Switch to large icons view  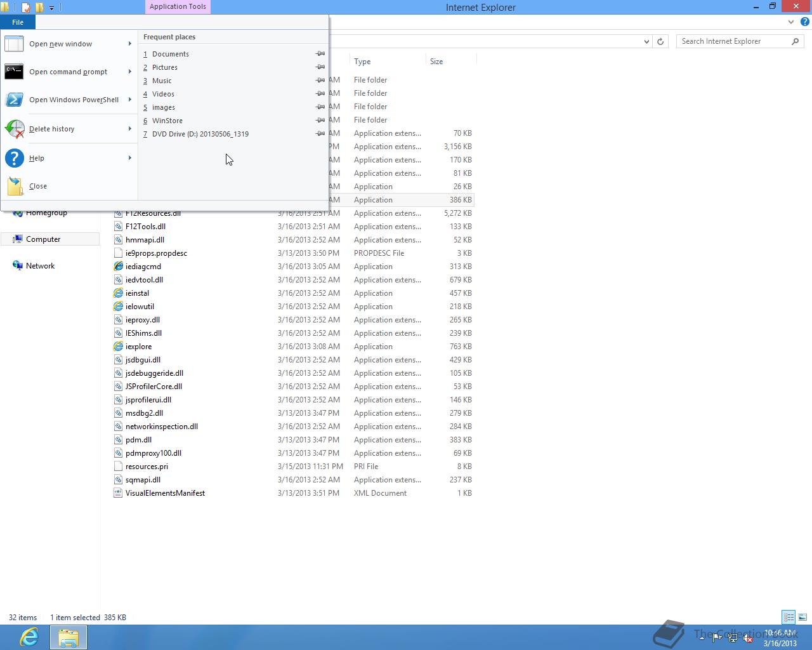point(802,617)
